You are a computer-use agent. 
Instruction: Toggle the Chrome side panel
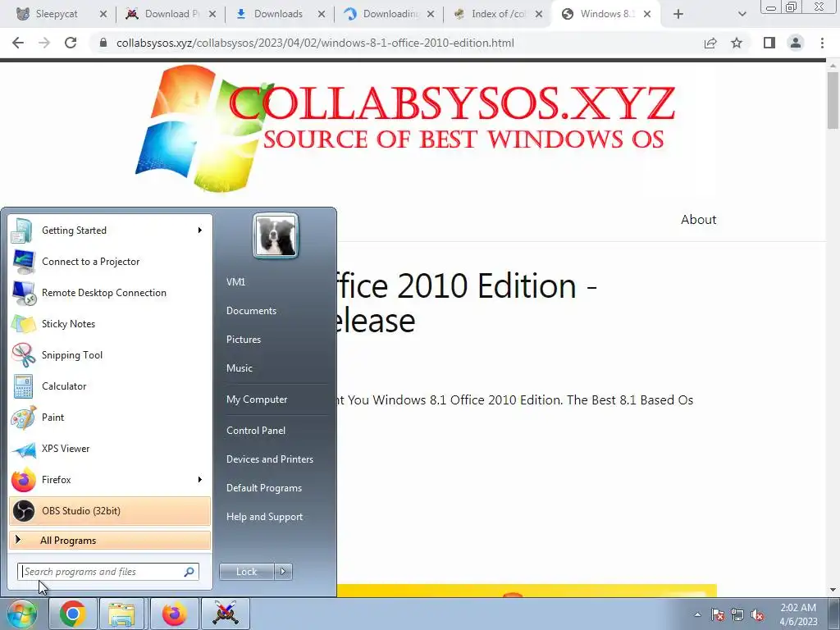tap(769, 43)
